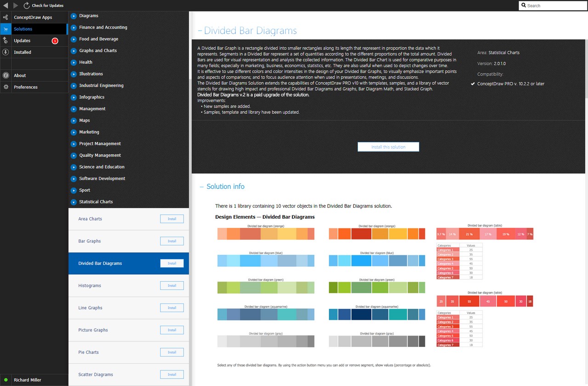Screen dimensions: 588x386
Task: Click the Solutions cart icon
Action: (x=6, y=29)
